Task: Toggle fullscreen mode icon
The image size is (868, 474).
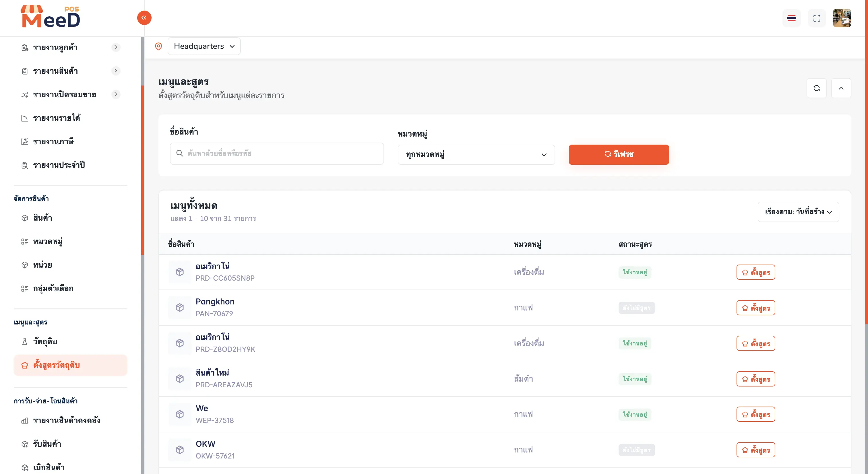Action: [817, 18]
